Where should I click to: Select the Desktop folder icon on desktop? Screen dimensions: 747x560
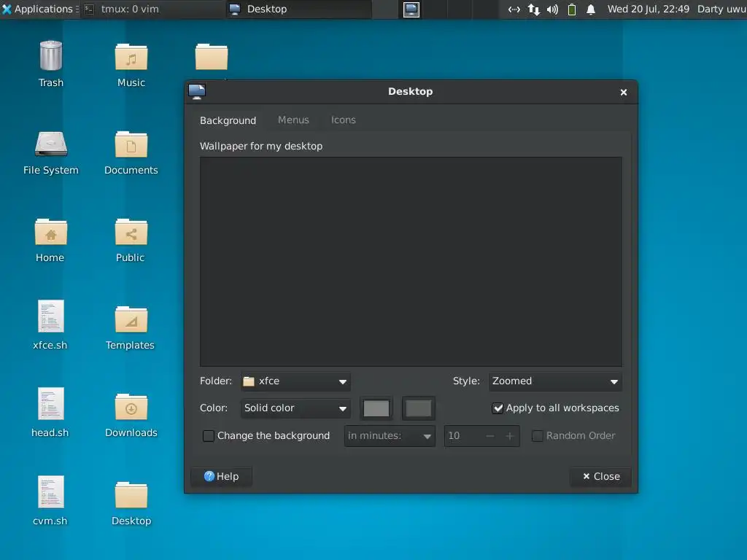131,495
